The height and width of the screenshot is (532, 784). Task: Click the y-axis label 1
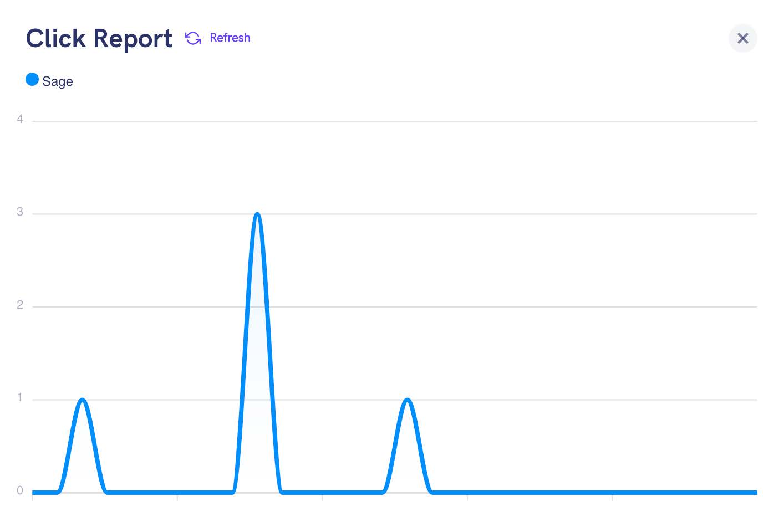point(20,398)
